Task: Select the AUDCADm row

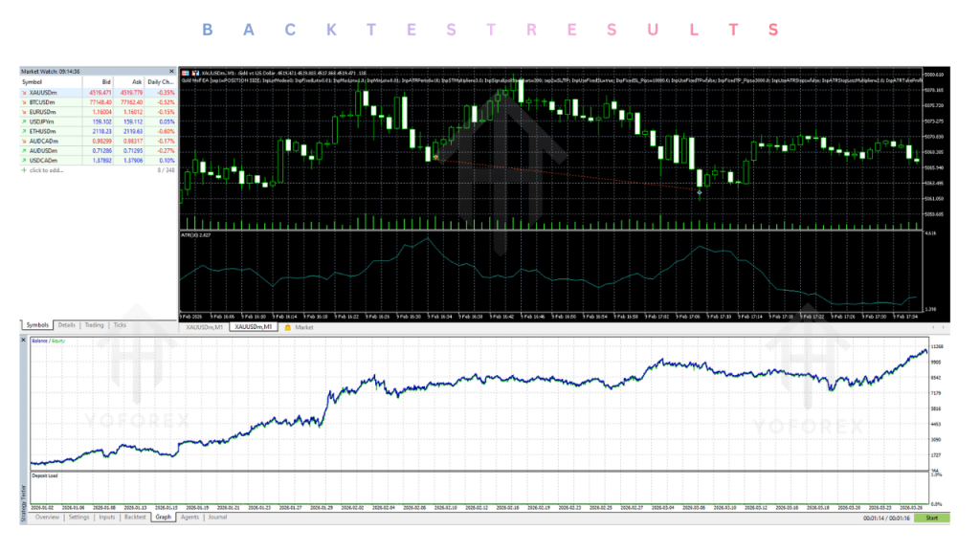Action: [x=99, y=142]
